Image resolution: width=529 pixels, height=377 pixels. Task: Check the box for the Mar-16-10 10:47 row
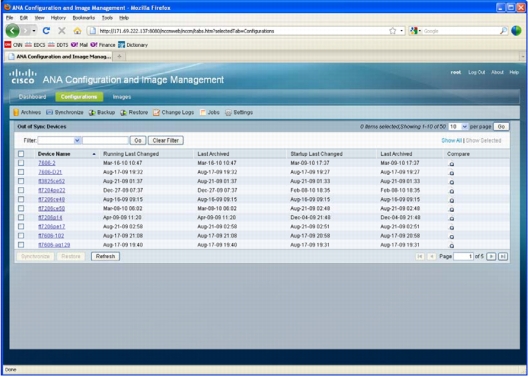coord(21,163)
